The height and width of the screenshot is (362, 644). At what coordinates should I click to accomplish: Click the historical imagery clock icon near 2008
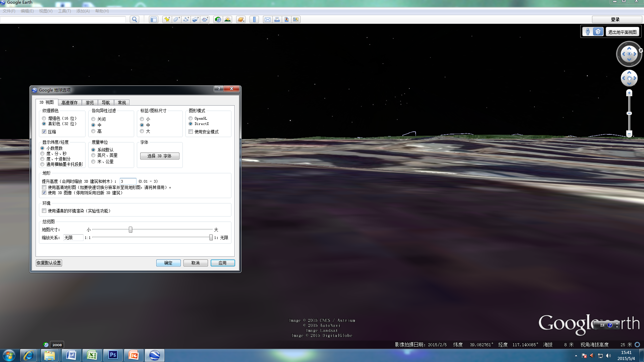[x=46, y=345]
